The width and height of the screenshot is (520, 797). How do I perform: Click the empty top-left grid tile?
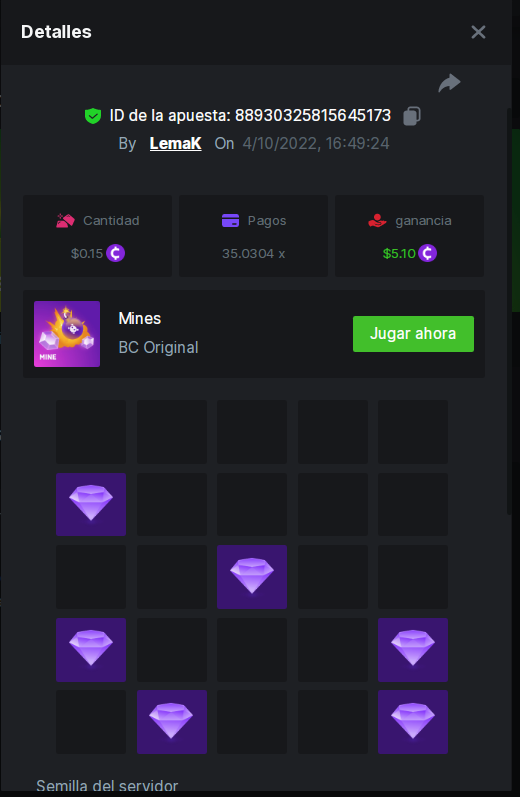point(91,432)
